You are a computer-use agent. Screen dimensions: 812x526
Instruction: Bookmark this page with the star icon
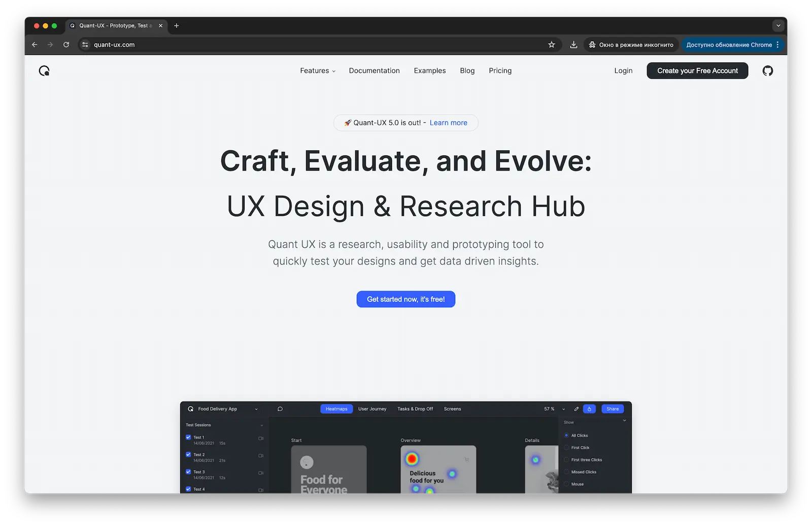(x=552, y=45)
